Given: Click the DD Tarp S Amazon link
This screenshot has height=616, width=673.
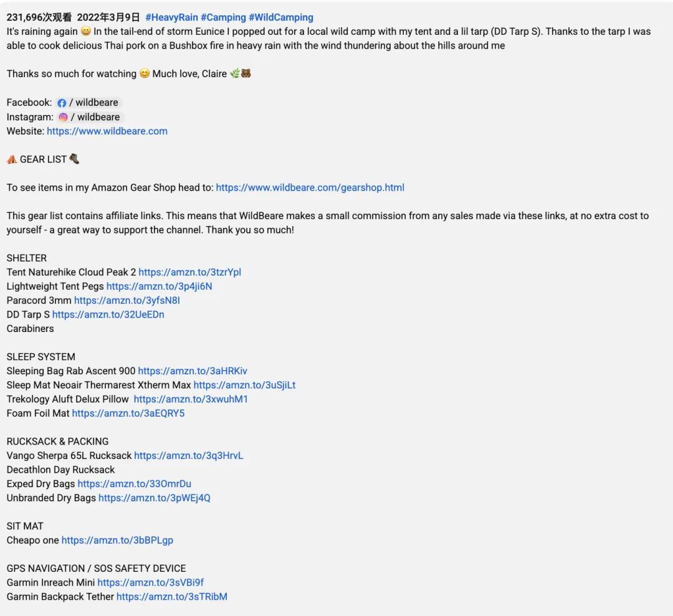Looking at the screenshot, I should pyautogui.click(x=108, y=315).
